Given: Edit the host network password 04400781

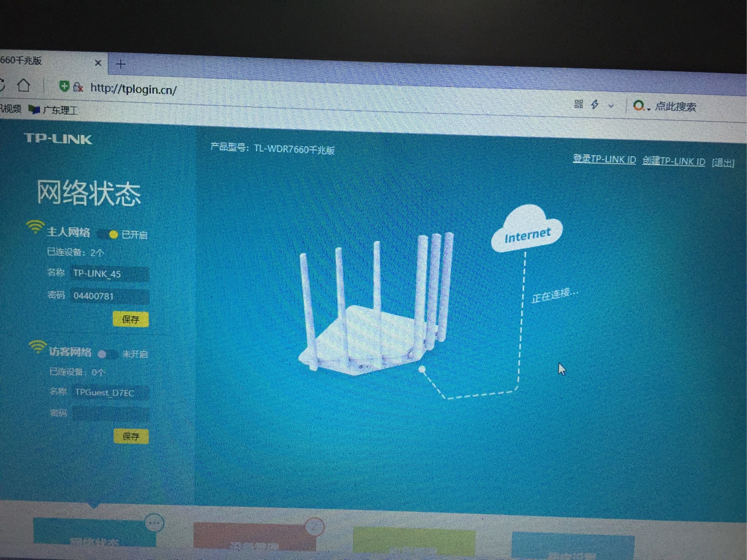Looking at the screenshot, I should [109, 296].
